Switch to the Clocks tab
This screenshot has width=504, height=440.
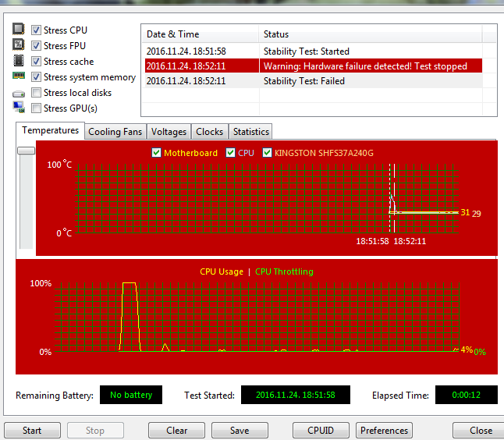pos(210,132)
